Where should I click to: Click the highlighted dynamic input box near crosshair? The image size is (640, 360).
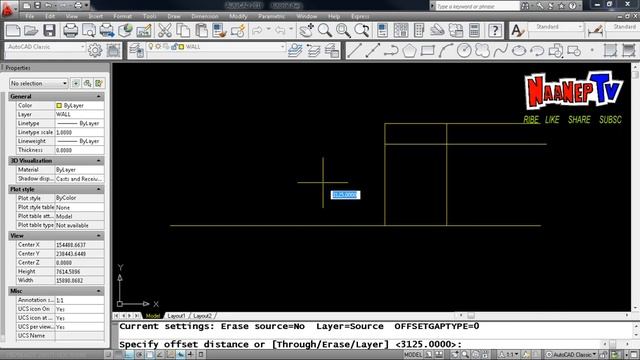pos(345,195)
